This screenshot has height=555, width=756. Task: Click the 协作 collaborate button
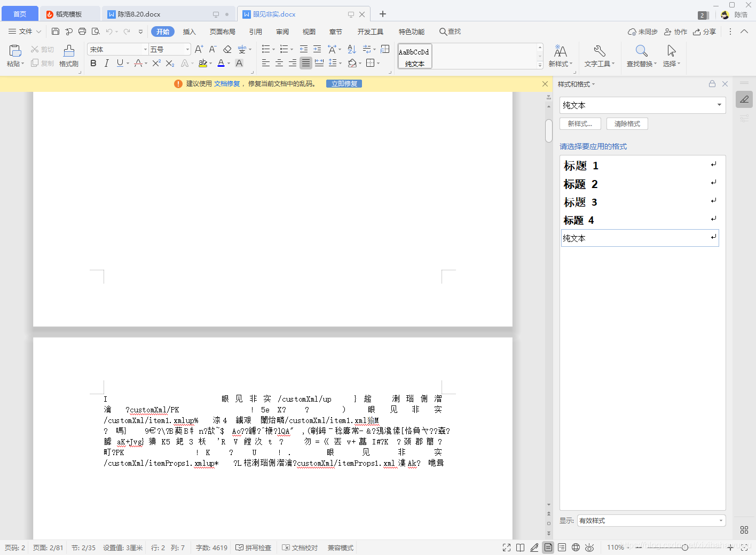tap(675, 32)
